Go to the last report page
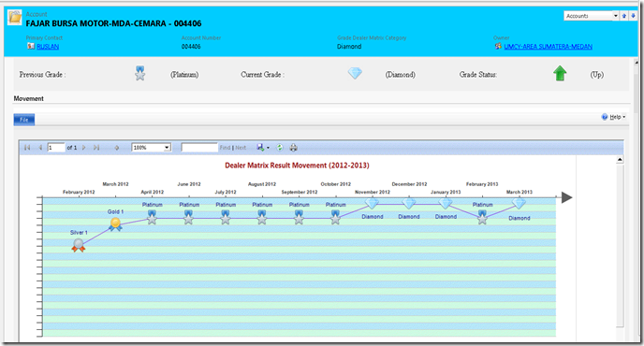Screen dimensions: 644x346 click(96, 148)
